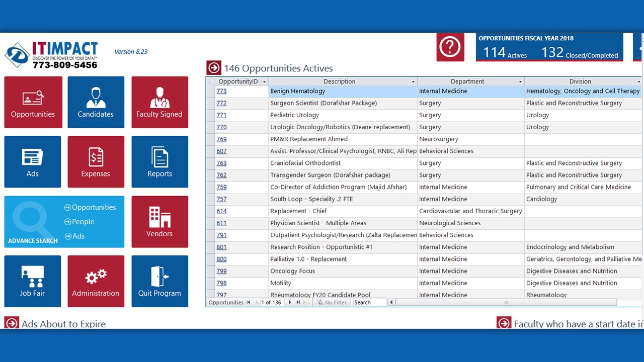Click the Quit Program tile
Viewport: 644px width, 362px height.
point(159,281)
